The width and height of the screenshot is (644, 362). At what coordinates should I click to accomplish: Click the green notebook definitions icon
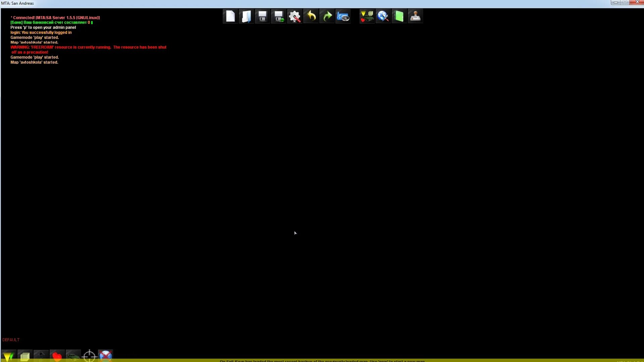(399, 16)
